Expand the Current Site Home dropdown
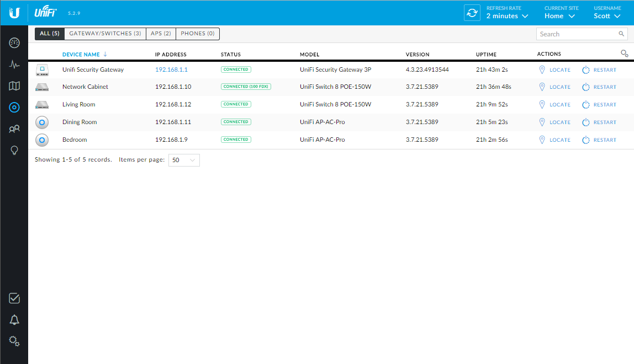634x364 pixels. 558,16
